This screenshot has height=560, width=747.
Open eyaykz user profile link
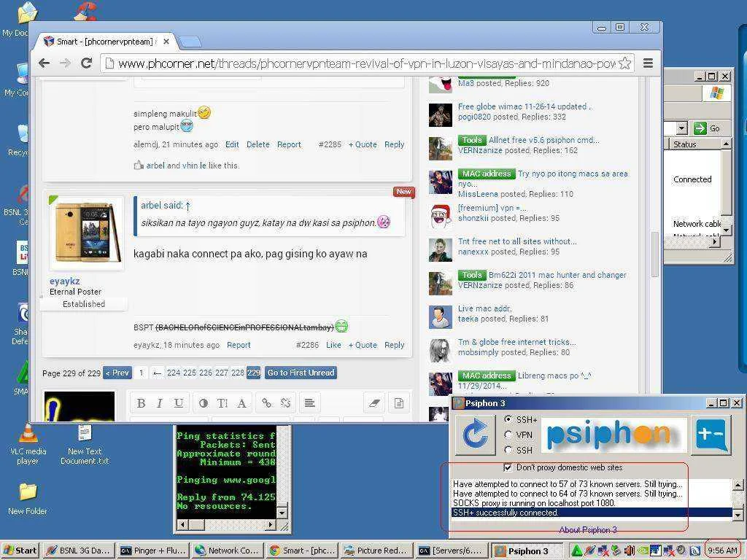(64, 281)
